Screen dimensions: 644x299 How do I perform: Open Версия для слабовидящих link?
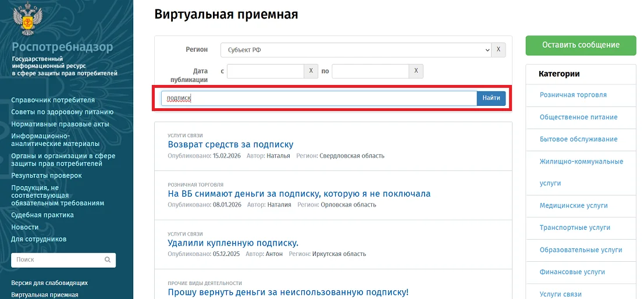tap(49, 283)
